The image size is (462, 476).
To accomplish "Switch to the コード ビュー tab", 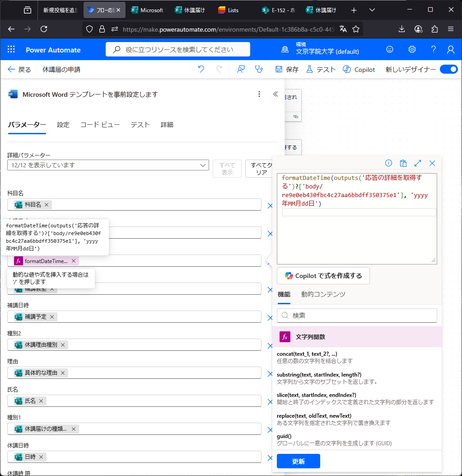I will coord(100,125).
